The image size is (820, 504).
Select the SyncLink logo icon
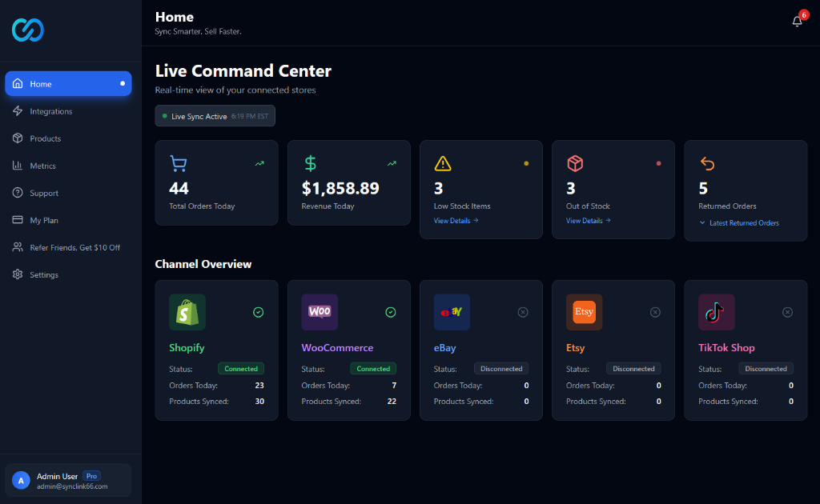(26, 30)
